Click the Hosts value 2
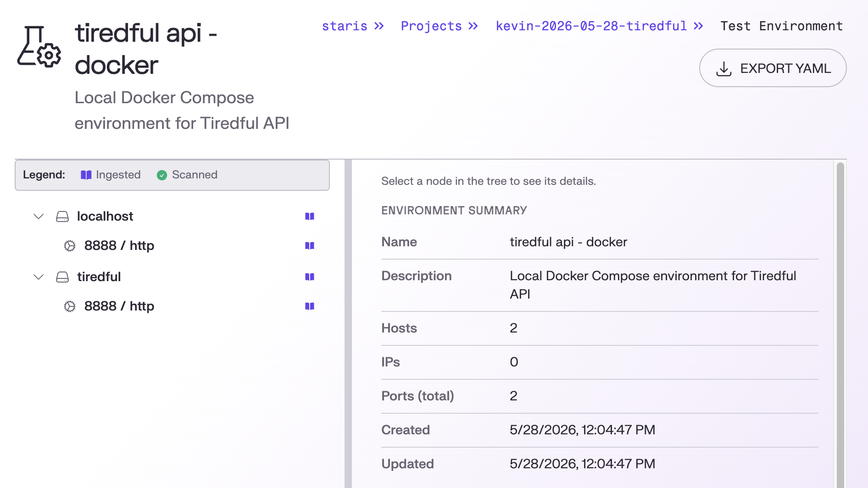This screenshot has height=488, width=868. tap(513, 328)
